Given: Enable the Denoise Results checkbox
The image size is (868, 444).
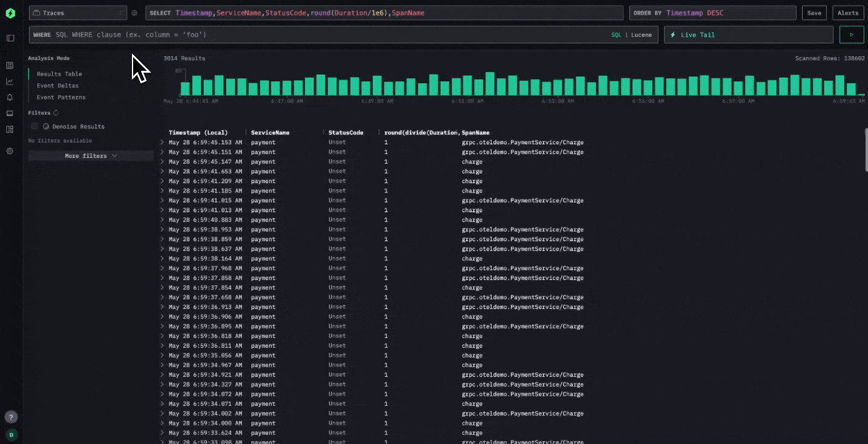Looking at the screenshot, I should [x=35, y=126].
